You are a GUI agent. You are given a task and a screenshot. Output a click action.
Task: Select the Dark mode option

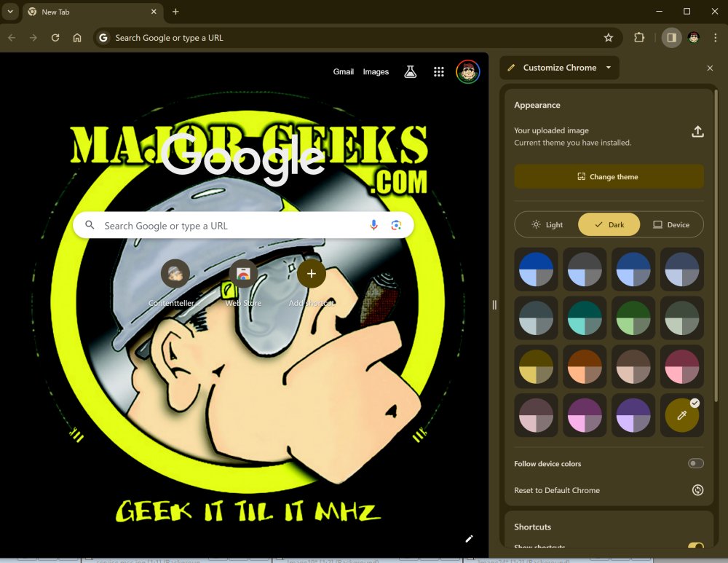tap(609, 225)
